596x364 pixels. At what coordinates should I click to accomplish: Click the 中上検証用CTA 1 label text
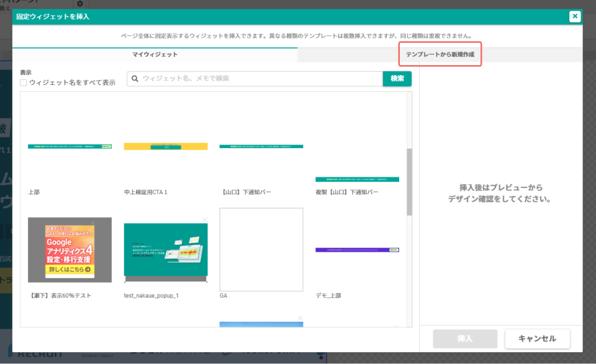click(145, 192)
